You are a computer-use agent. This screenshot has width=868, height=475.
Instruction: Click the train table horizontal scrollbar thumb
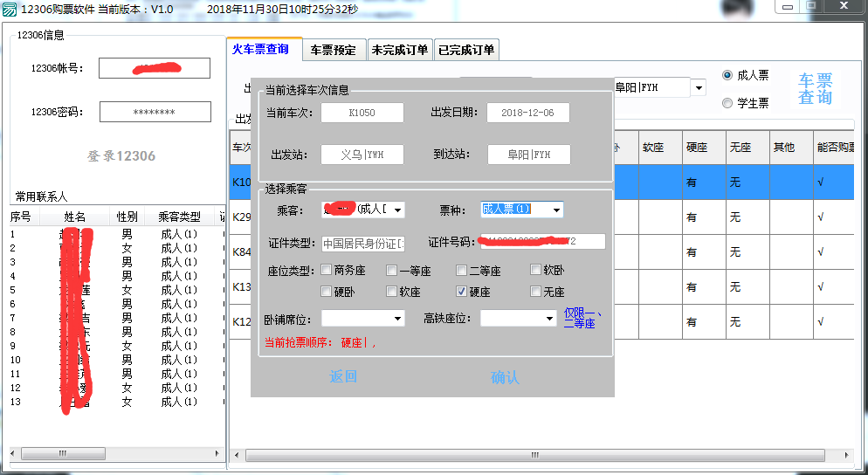[x=534, y=455]
